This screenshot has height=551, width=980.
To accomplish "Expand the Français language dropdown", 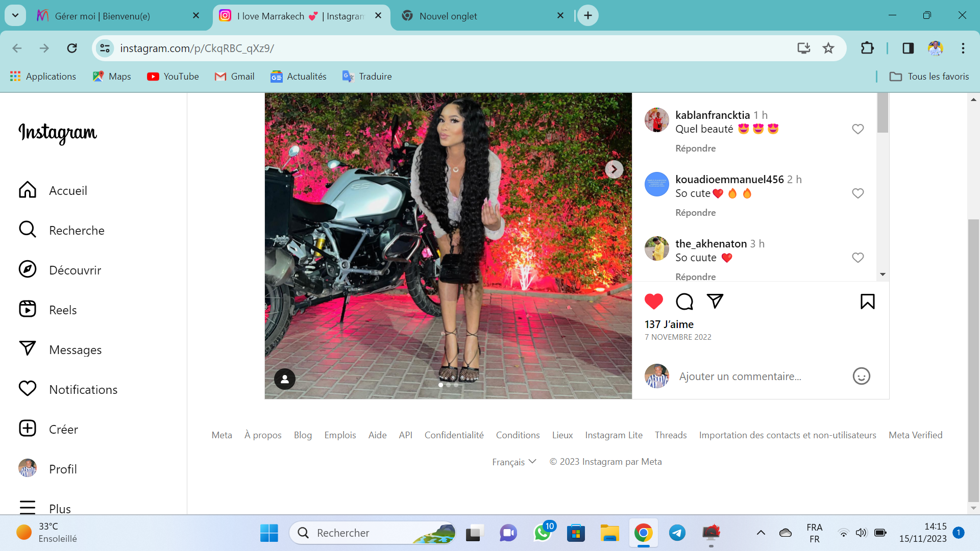I will [514, 462].
